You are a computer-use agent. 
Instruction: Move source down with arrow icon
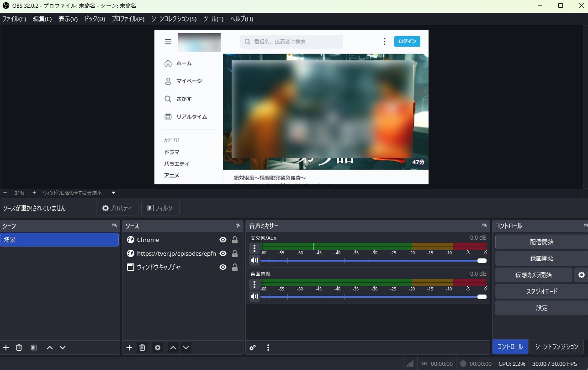pyautogui.click(x=186, y=348)
